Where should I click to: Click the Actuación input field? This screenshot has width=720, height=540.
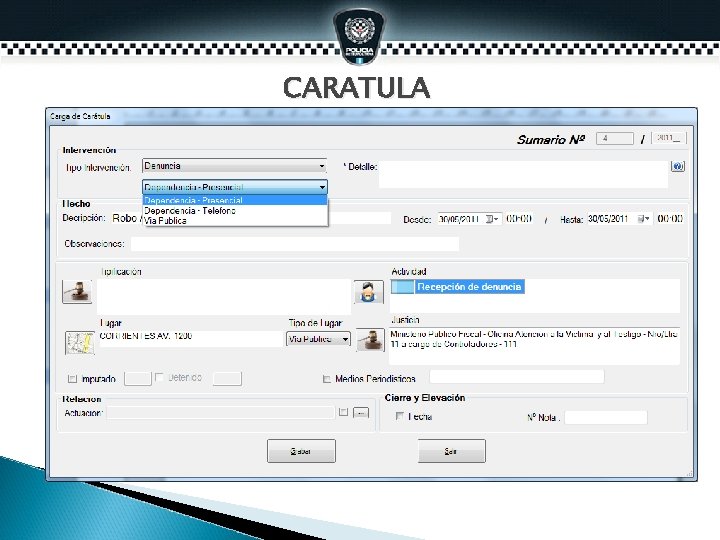(221, 412)
